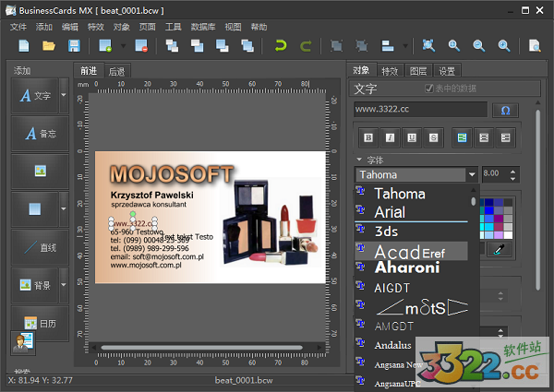Delete the page with the red minus icon

(141, 46)
